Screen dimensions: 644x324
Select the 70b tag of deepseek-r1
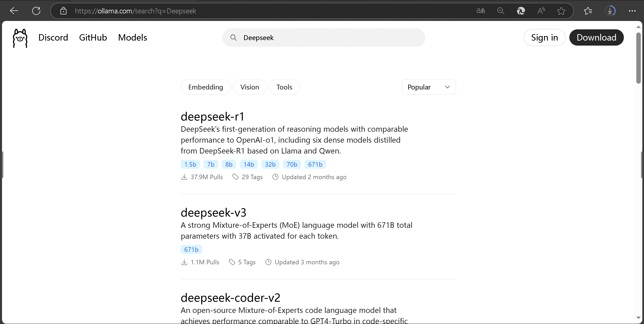292,164
